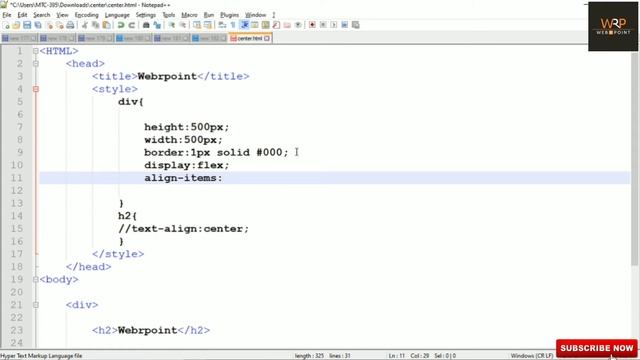
Task: Click the Print toolbar icon
Action: click(71, 25)
